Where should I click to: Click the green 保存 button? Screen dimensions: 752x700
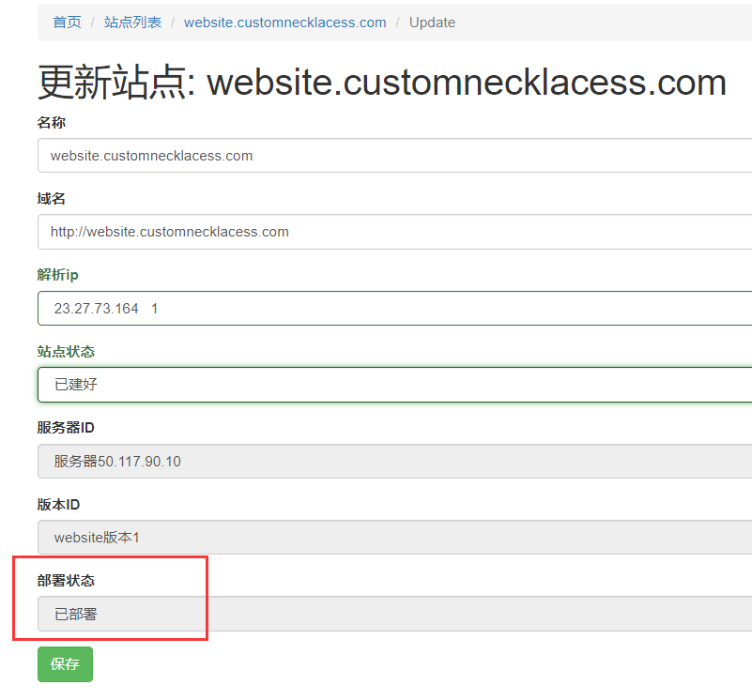pos(65,664)
